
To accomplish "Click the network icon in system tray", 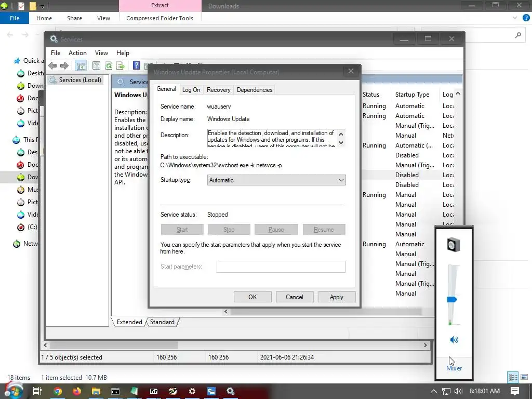I will click(x=446, y=391).
